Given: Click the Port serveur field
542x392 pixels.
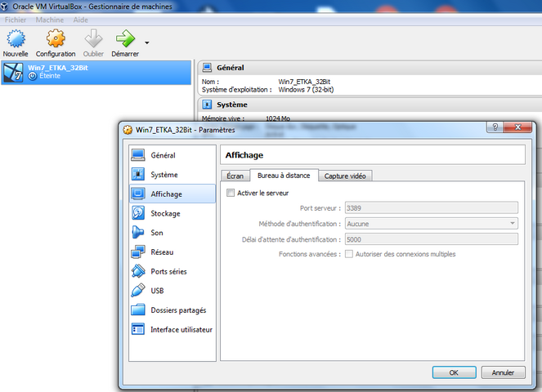Looking at the screenshot, I should [432, 208].
